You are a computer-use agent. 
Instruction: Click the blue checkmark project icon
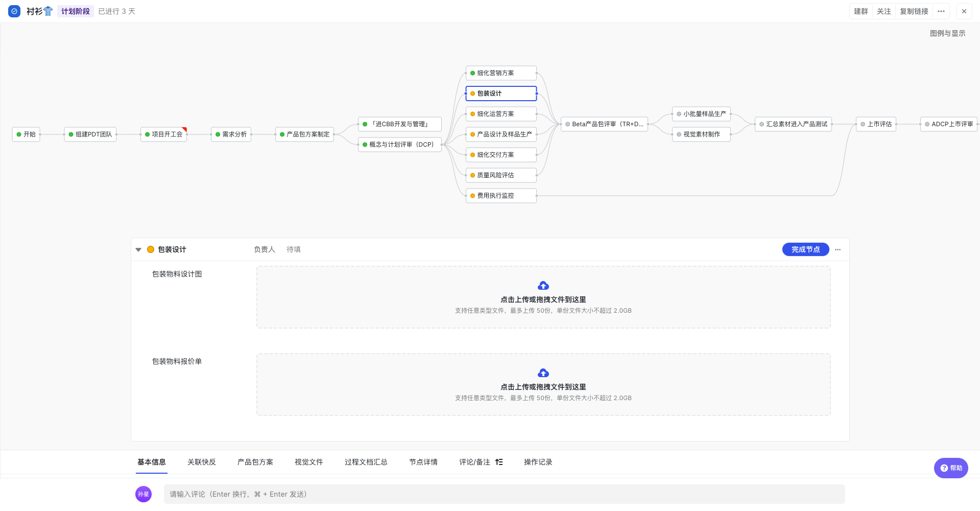click(14, 11)
